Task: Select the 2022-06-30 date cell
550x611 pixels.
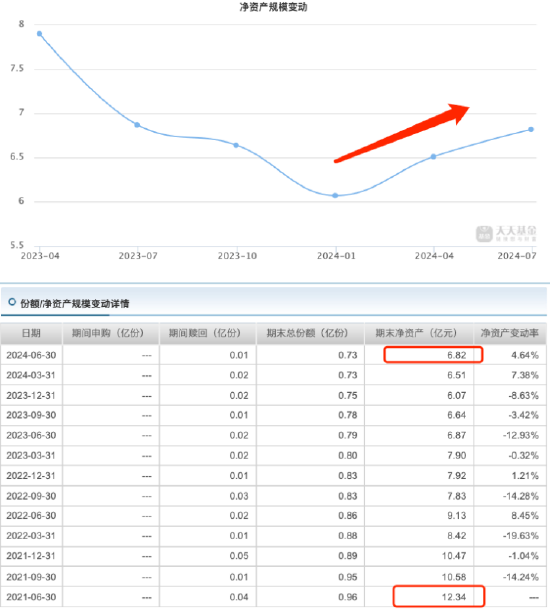Action: coord(31,516)
